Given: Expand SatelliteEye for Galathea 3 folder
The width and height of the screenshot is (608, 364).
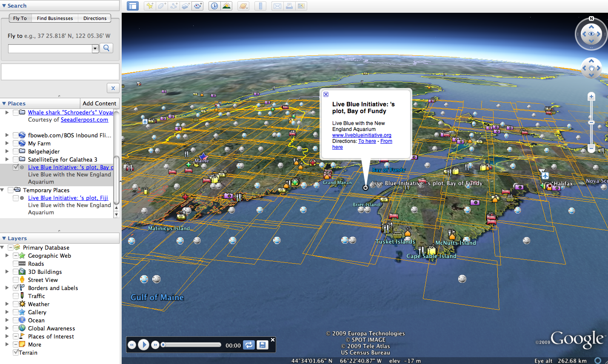Looking at the screenshot, I should coord(7,159).
